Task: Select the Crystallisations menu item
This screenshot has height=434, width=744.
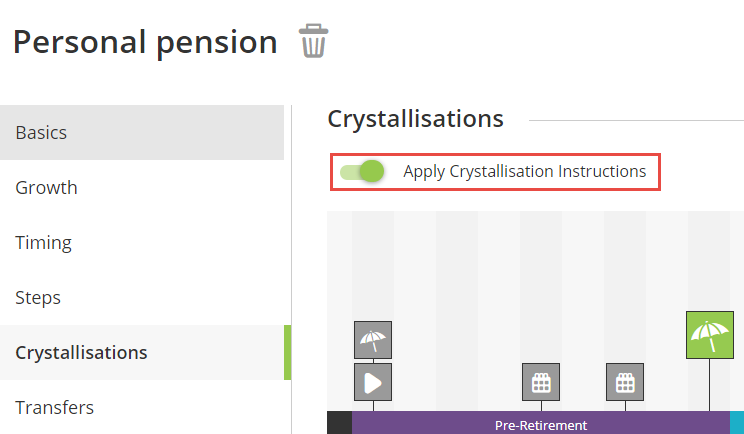Action: point(142,352)
